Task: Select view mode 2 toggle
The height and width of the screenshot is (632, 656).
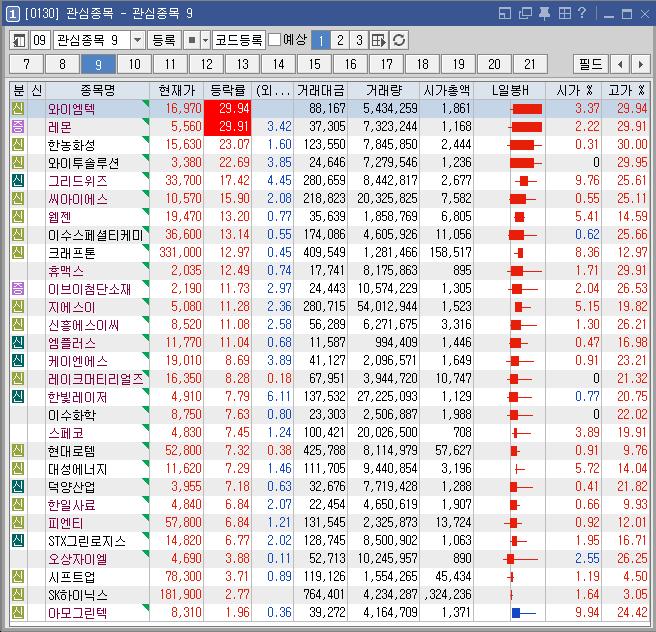Action: (x=340, y=40)
